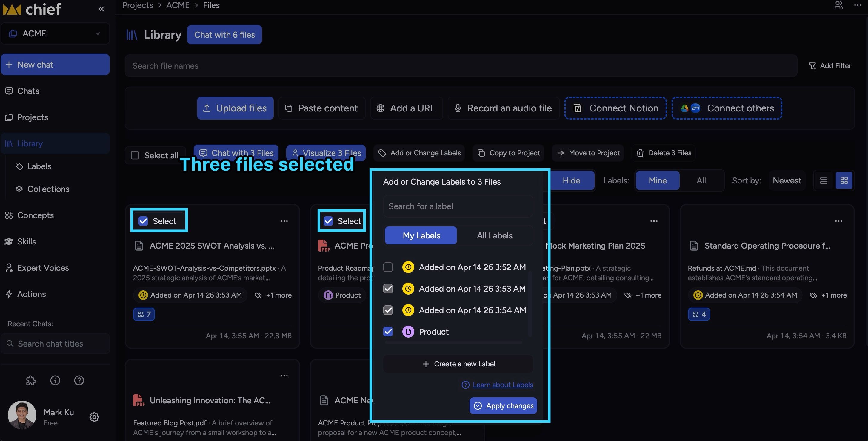Image resolution: width=868 pixels, height=441 pixels.
Task: Click the Added on Apr 14 26 3:54 AM label chip on Standard Operating Procedure card
Action: [x=745, y=295]
